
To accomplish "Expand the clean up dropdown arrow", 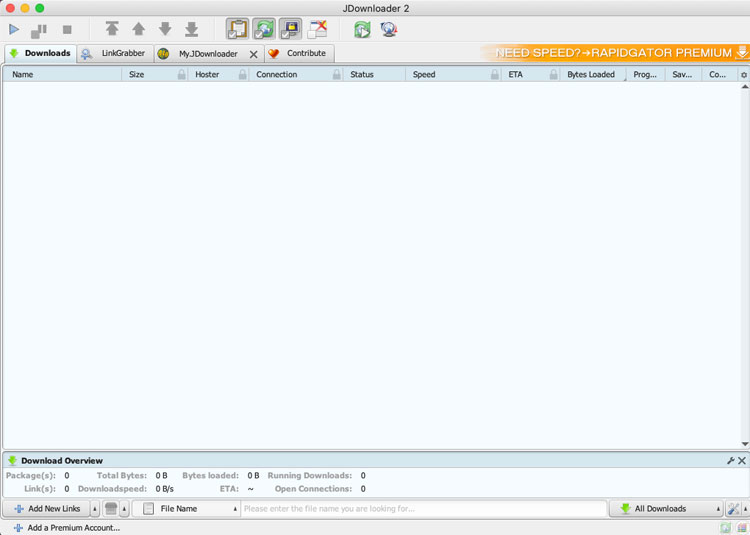I will [x=124, y=509].
